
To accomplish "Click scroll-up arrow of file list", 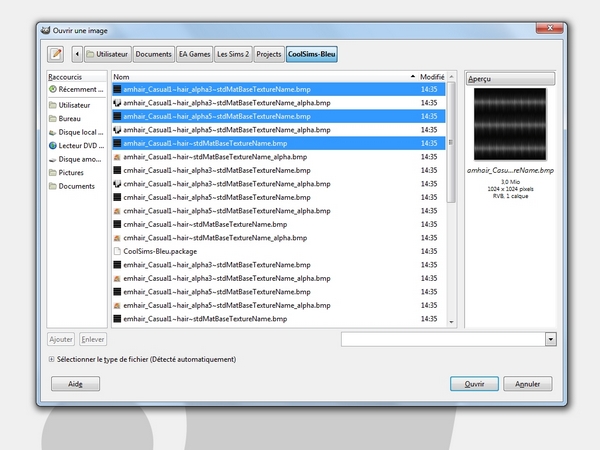I will coord(452,77).
